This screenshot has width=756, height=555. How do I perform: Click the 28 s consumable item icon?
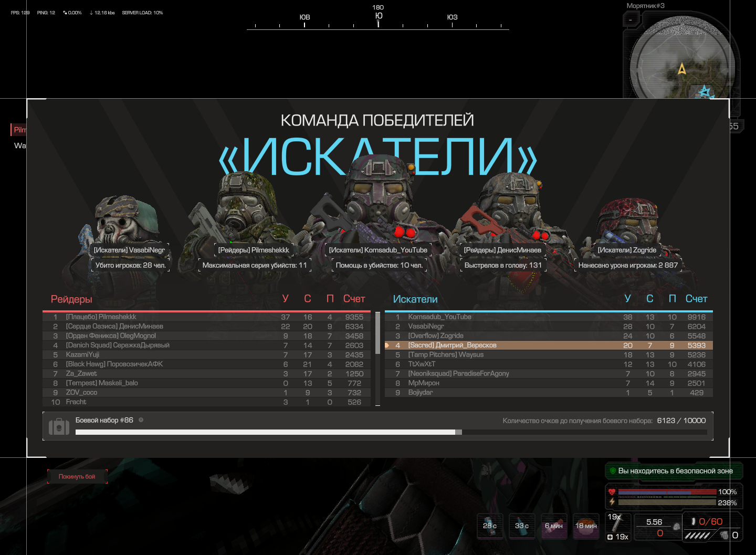coord(490,526)
